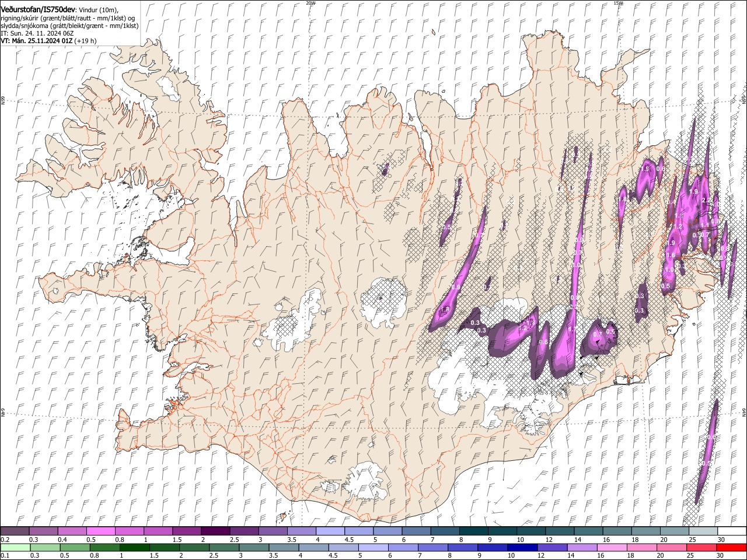747x560 pixels.
Task: Click the deep navy rain swatch at 10
Action: tap(522, 548)
